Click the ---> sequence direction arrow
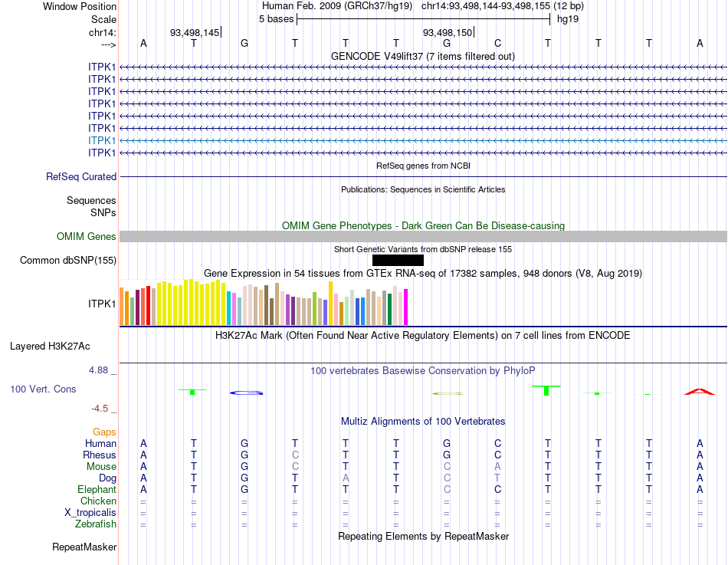Viewport: 728px width, 565px height. click(x=108, y=44)
